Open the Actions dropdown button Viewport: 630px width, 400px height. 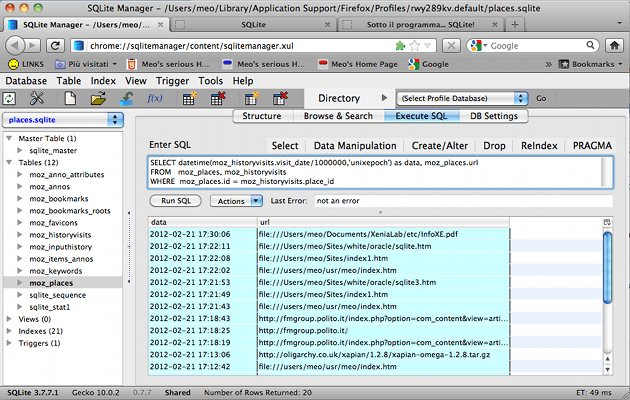(236, 201)
